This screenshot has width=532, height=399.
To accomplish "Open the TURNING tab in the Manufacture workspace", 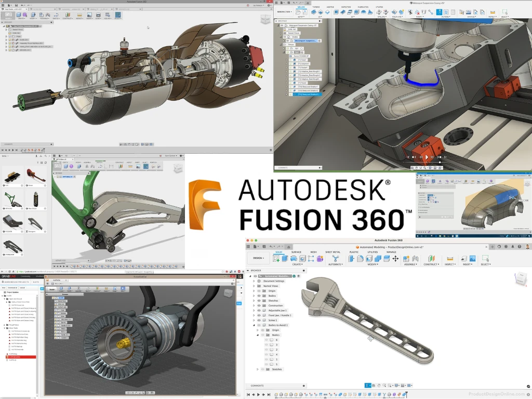I will click(316, 7).
